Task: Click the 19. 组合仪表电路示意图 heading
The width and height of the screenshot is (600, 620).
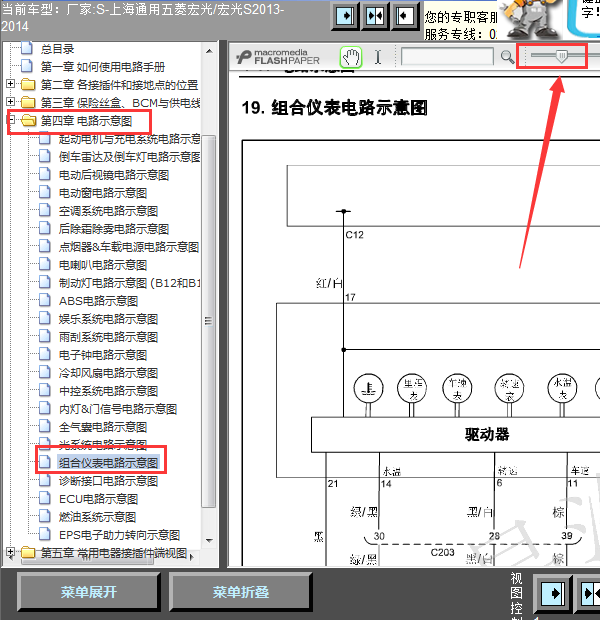Action: tap(334, 108)
